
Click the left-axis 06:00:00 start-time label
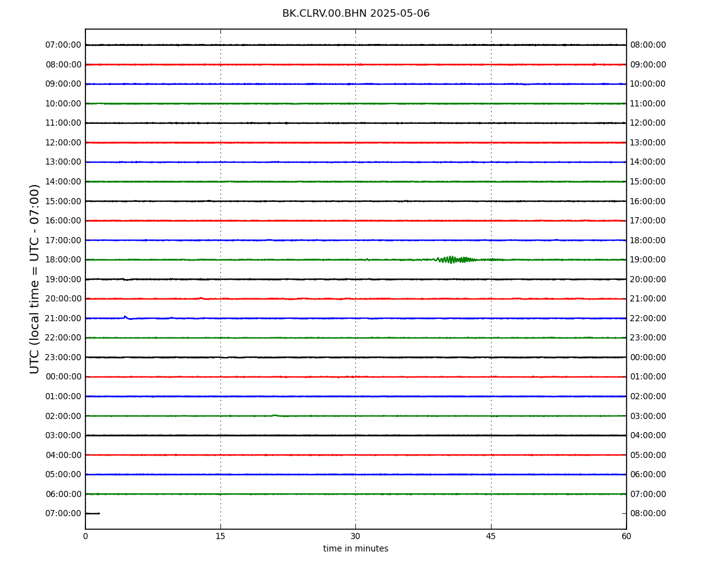tap(64, 494)
